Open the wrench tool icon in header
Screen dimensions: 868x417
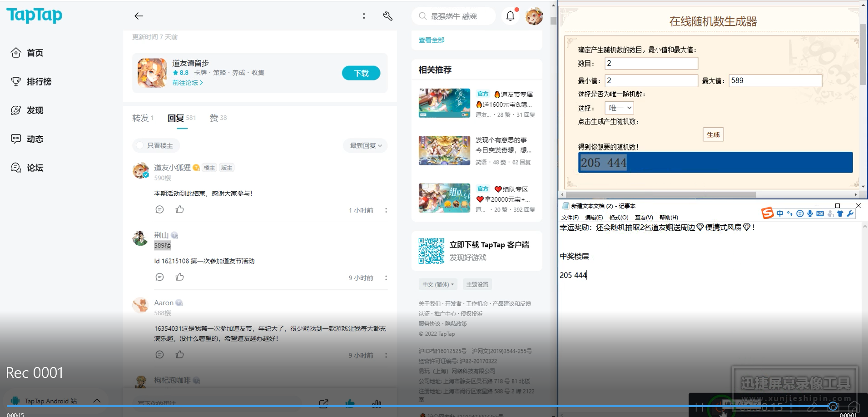tap(387, 16)
